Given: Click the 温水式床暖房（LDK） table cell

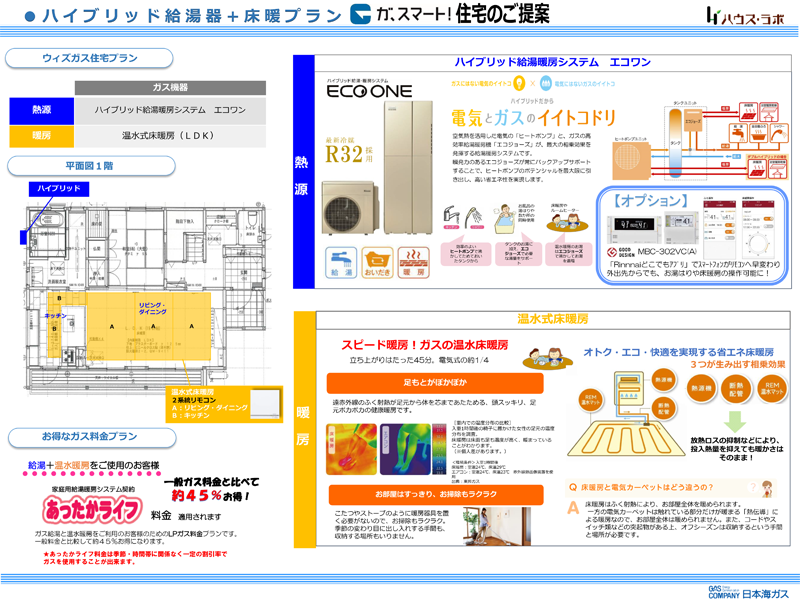Looking at the screenshot, I should (x=170, y=136).
